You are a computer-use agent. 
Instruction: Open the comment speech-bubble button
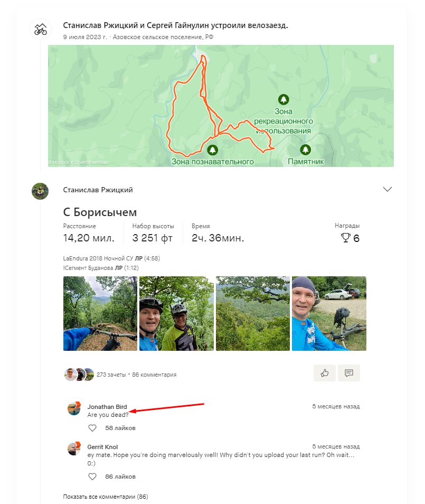pos(348,373)
